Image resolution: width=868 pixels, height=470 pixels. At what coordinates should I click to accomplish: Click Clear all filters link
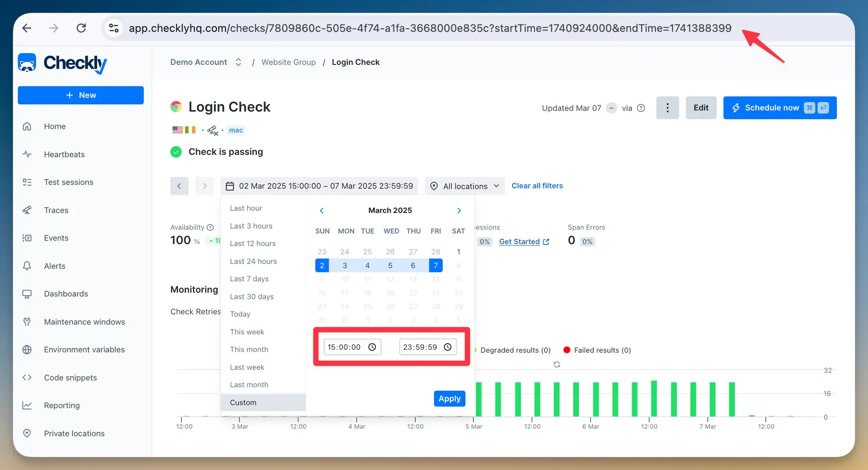point(537,186)
